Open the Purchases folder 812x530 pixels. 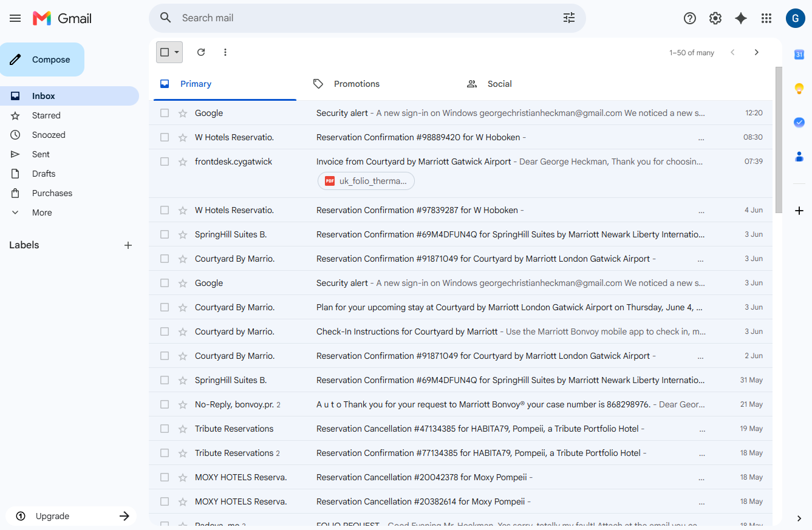[69, 193]
